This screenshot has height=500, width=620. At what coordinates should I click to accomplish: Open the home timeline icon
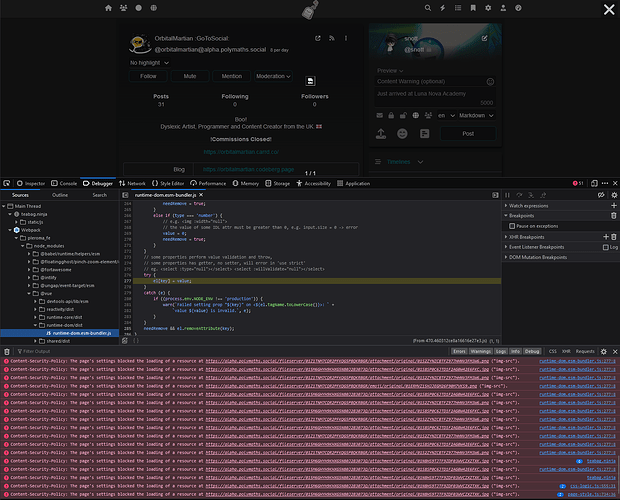(x=108, y=8)
